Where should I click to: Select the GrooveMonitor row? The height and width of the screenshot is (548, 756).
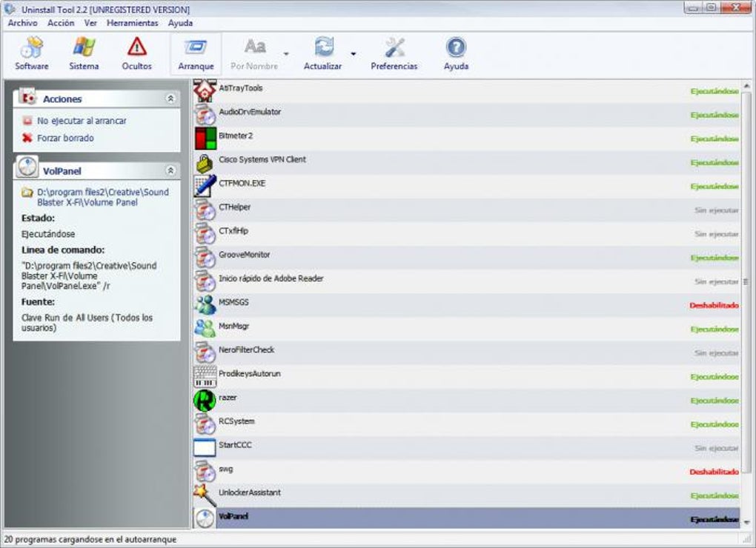pyautogui.click(x=466, y=258)
